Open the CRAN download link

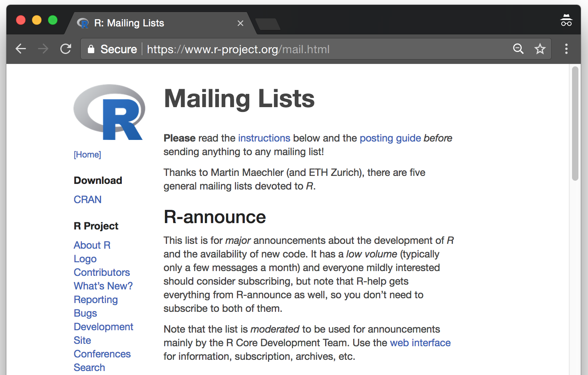point(87,199)
